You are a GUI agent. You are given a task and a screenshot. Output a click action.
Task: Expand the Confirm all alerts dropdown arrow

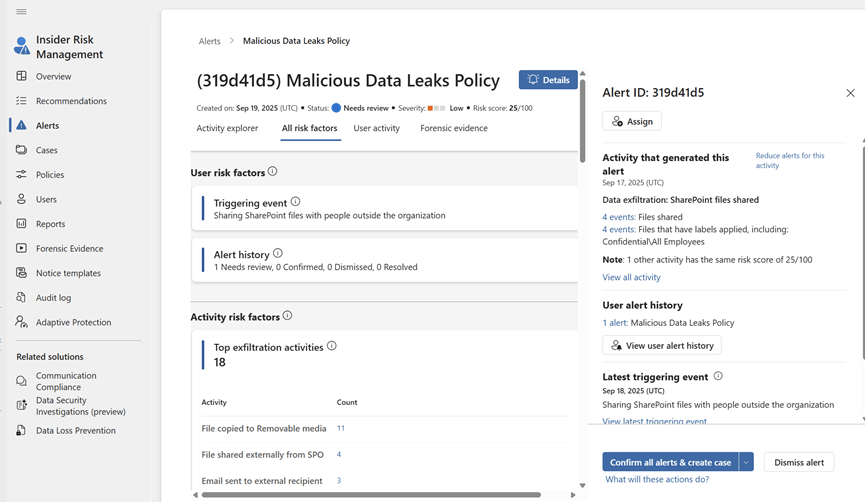pos(746,462)
